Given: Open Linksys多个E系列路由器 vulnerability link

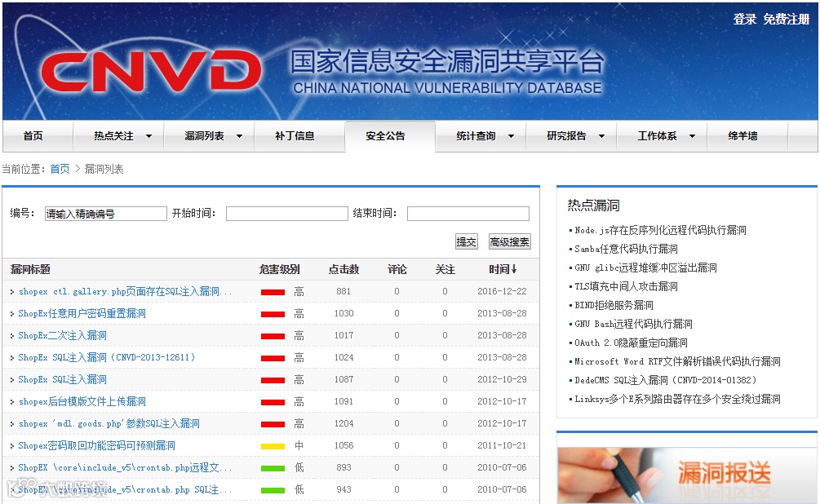Looking at the screenshot, I should (677, 399).
